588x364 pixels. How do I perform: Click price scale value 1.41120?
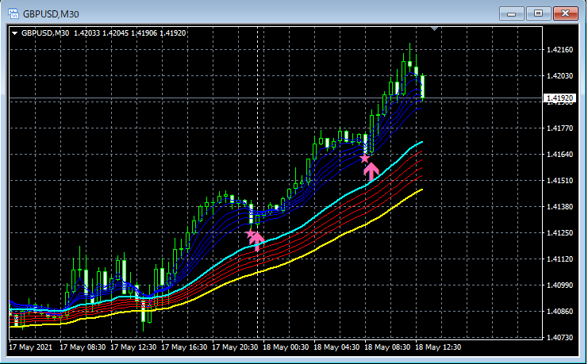click(x=560, y=259)
